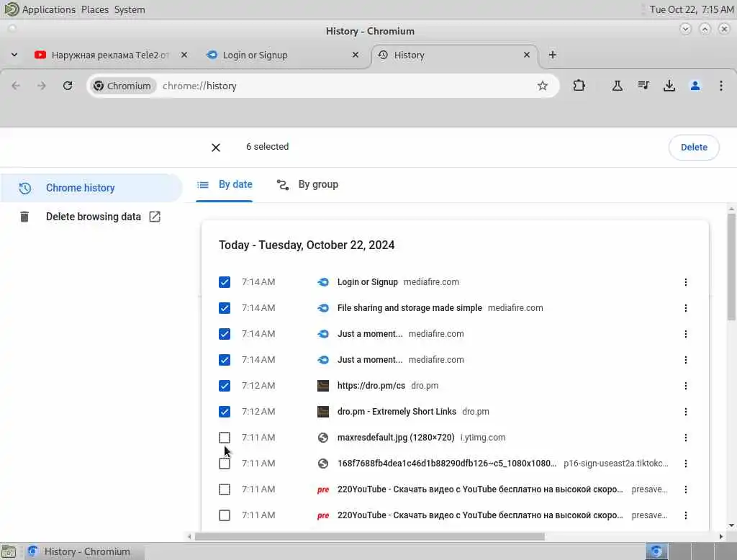Uncheck the Login or Signup history entry

(225, 282)
